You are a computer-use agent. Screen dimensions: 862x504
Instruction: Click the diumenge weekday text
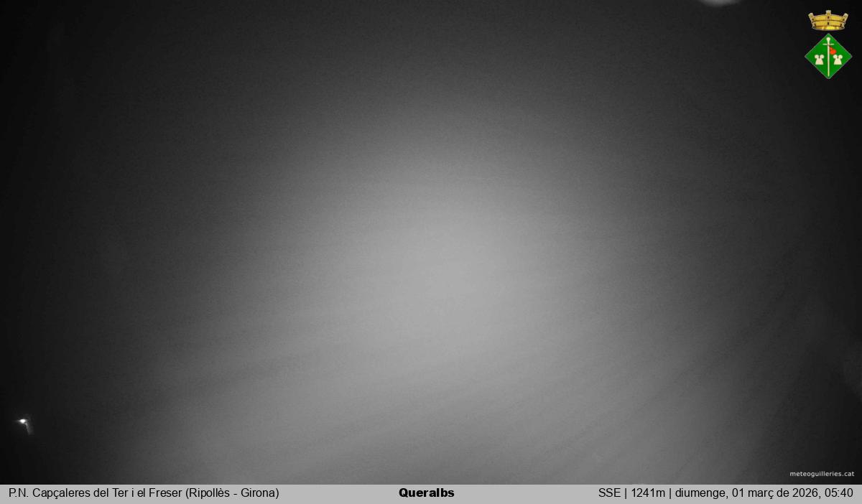tap(700, 493)
